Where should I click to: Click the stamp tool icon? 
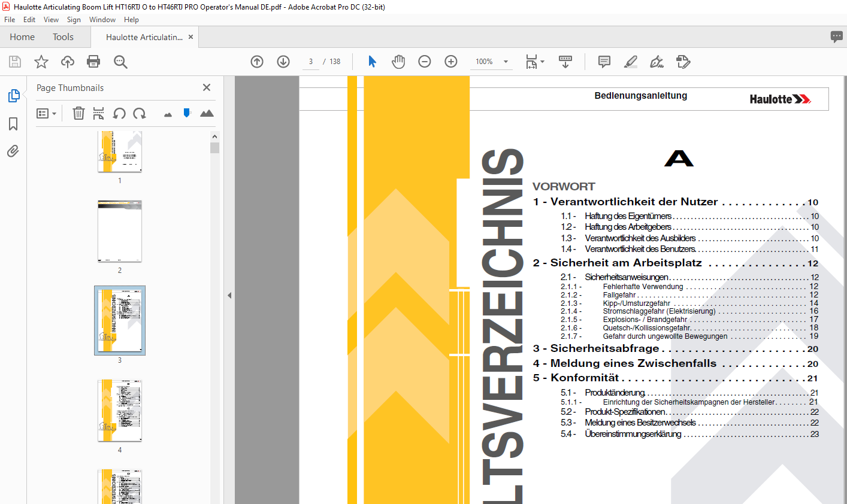683,62
